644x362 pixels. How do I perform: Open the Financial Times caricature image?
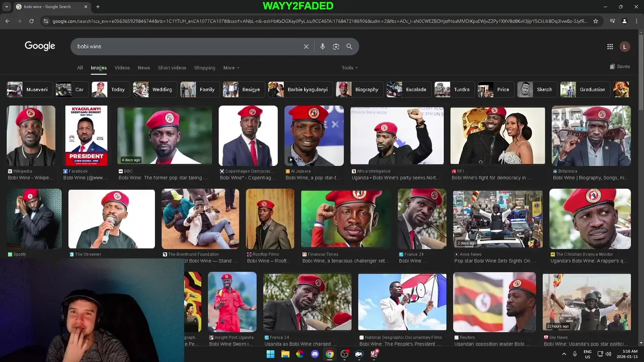point(346,219)
